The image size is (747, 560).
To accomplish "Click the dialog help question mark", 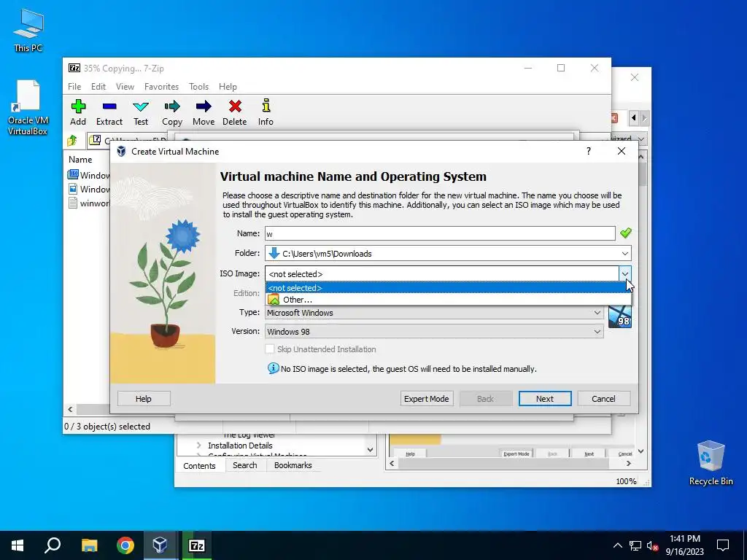I will tap(589, 151).
